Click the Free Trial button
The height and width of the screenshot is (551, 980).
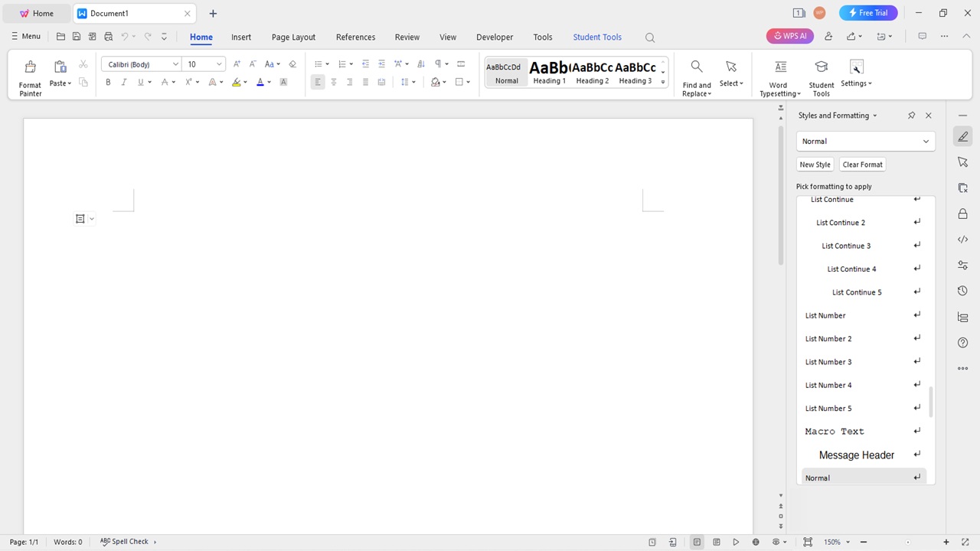coord(868,13)
